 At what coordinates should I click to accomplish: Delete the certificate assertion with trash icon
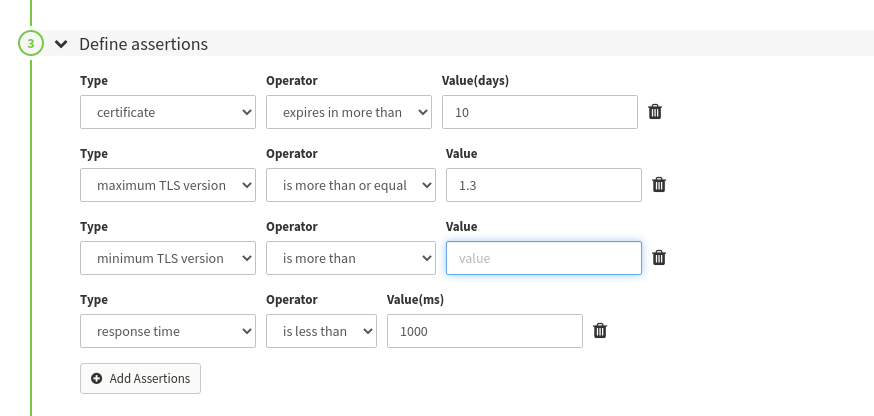click(655, 112)
